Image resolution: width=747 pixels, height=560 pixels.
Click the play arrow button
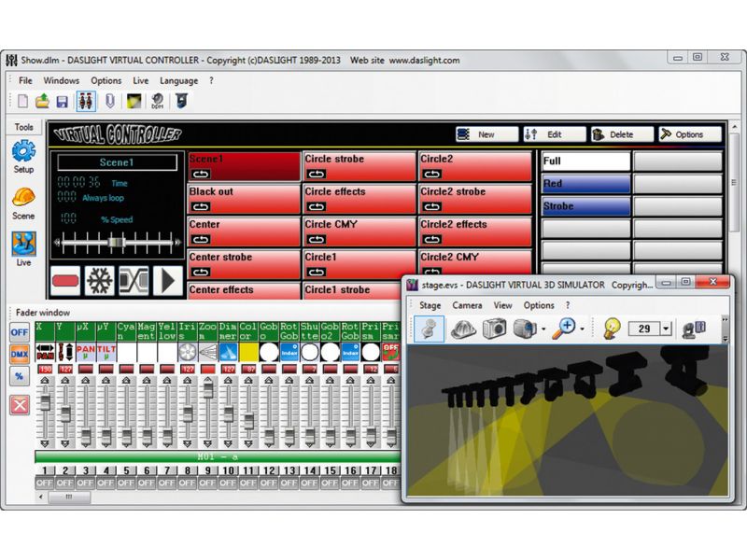tap(168, 281)
